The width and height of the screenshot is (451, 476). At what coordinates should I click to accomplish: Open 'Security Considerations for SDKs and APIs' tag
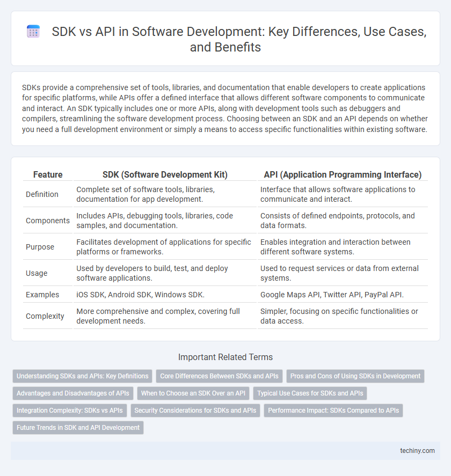click(195, 411)
